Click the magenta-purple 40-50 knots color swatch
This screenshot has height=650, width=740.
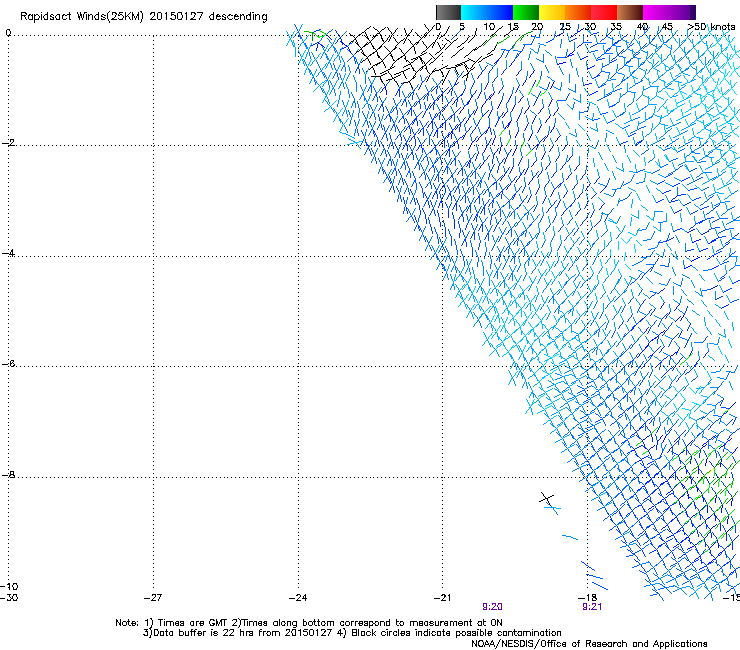(x=669, y=12)
